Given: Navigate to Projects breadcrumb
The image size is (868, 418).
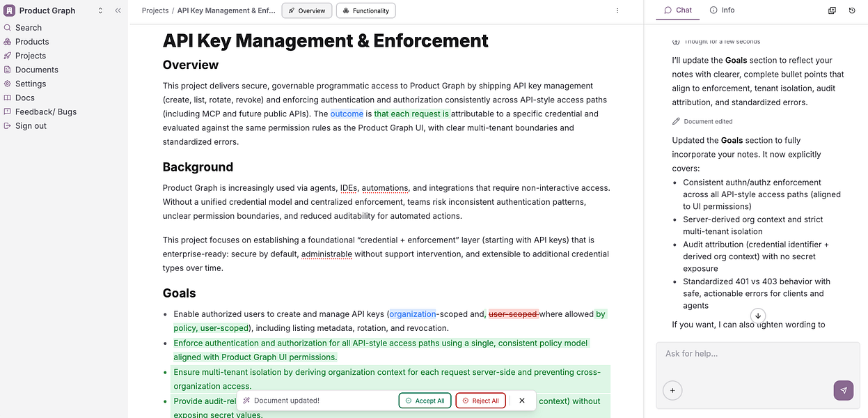Looking at the screenshot, I should coord(155,10).
